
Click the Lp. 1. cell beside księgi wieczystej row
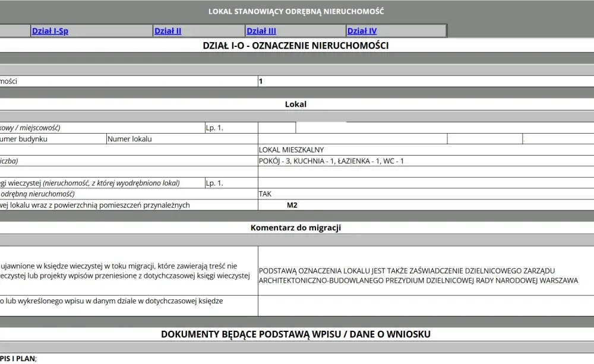pyautogui.click(x=232, y=183)
